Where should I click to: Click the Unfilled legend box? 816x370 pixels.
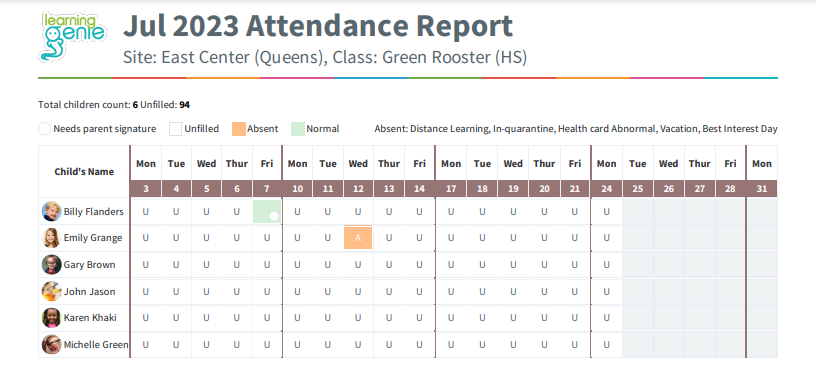(175, 129)
